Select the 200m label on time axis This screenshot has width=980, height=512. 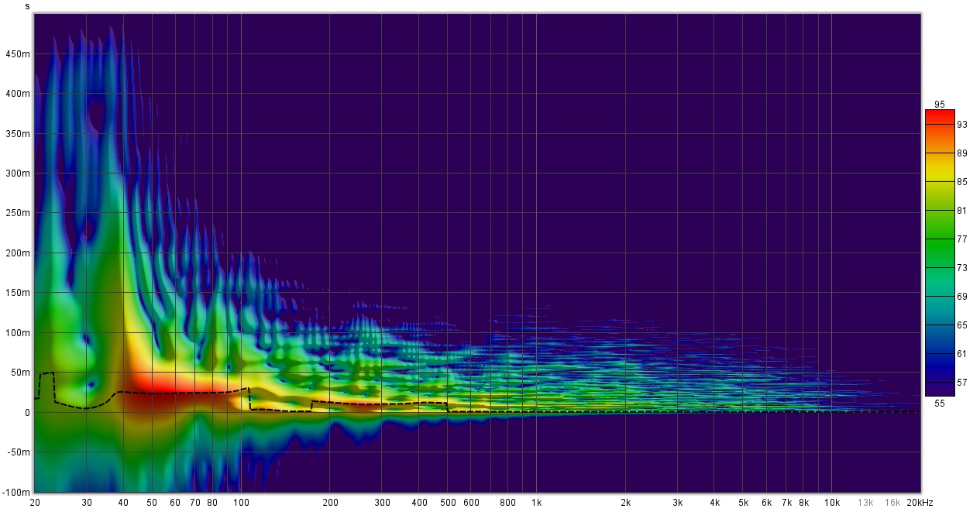pyautogui.click(x=19, y=253)
